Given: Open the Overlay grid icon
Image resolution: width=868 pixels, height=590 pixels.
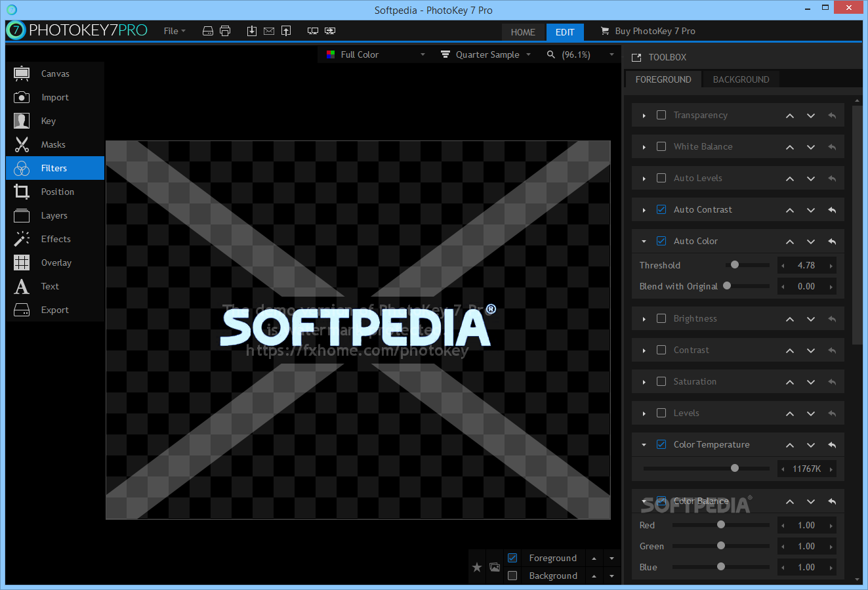Looking at the screenshot, I should (22, 263).
